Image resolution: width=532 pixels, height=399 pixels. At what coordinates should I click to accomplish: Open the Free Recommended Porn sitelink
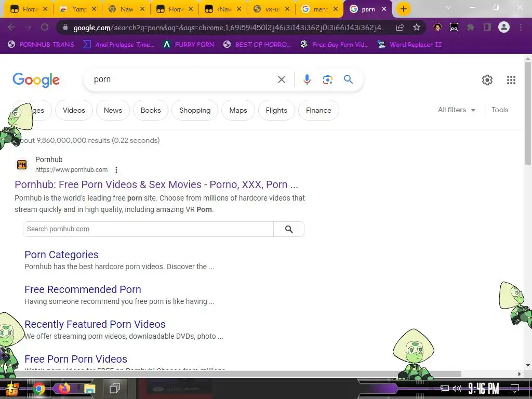pos(83,289)
